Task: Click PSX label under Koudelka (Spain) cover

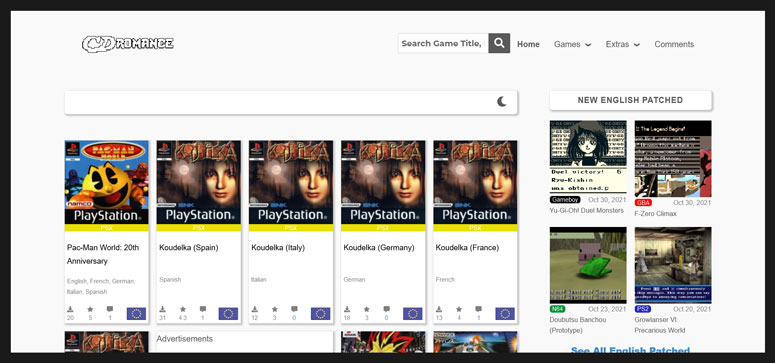Action: pyautogui.click(x=199, y=228)
